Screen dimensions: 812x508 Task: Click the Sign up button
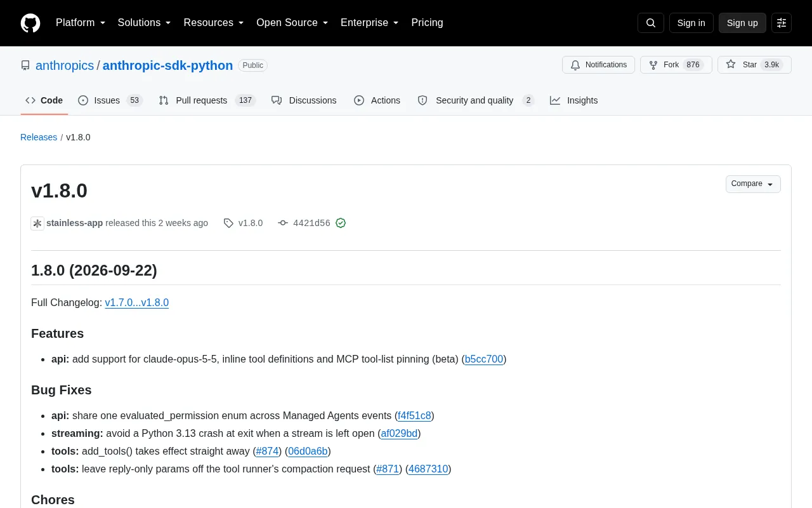(x=742, y=23)
